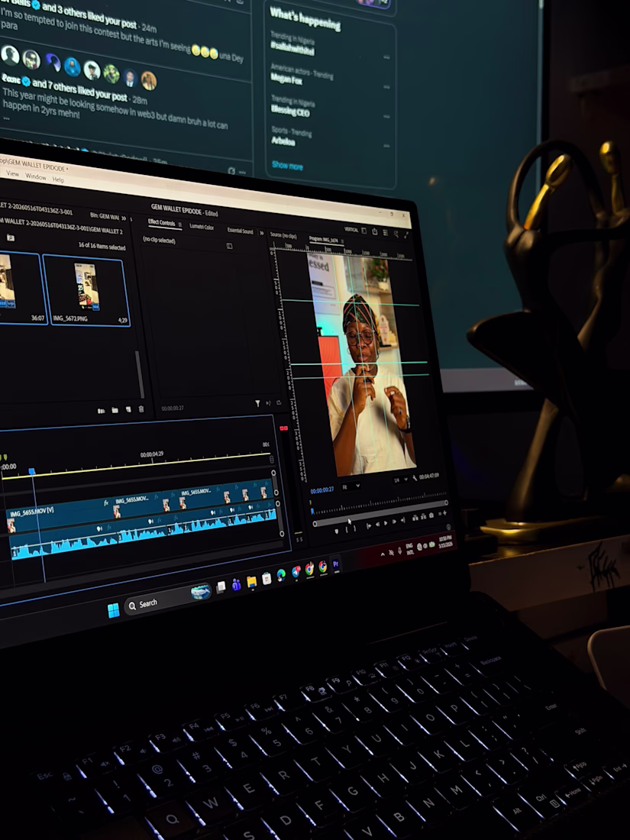630x840 pixels.
Task: Click Show more in the What's happening panel
Action: 287,166
